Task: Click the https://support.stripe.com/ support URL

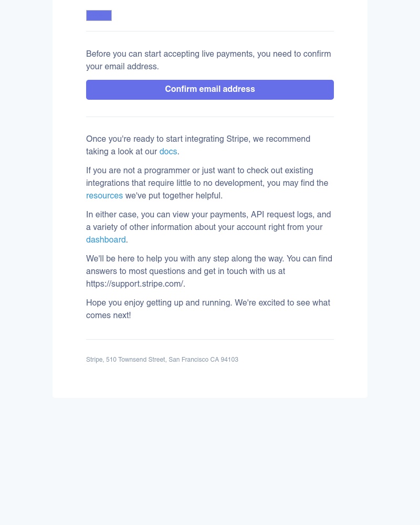Action: click(134, 284)
